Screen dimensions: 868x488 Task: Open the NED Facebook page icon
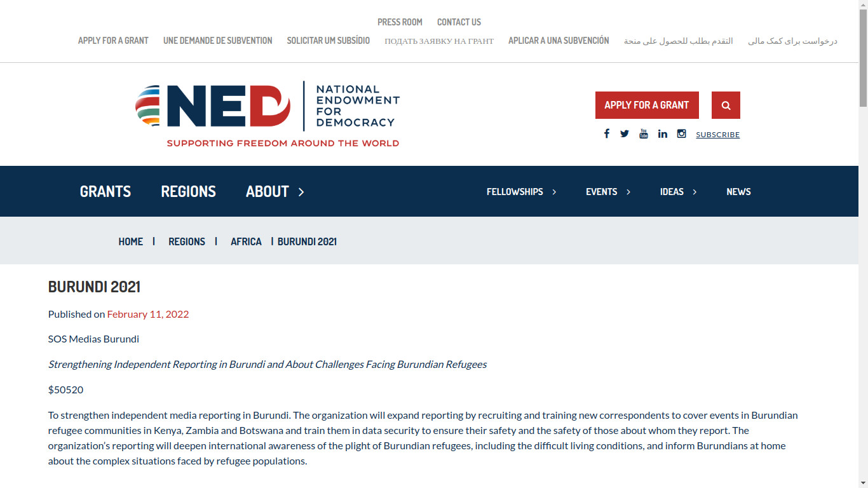pyautogui.click(x=607, y=133)
